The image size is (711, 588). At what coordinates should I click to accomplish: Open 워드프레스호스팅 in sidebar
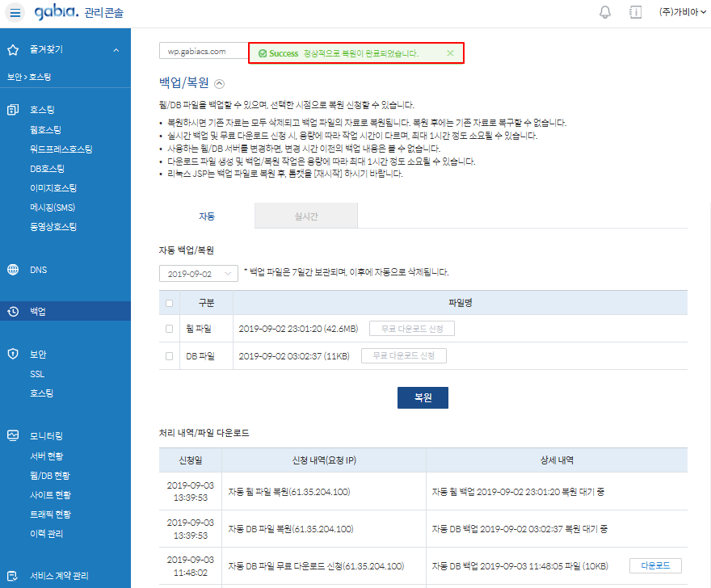pyautogui.click(x=61, y=149)
